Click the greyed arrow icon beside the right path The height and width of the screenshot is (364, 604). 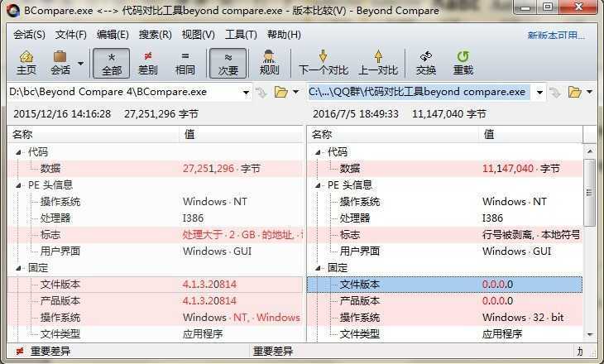[x=555, y=93]
